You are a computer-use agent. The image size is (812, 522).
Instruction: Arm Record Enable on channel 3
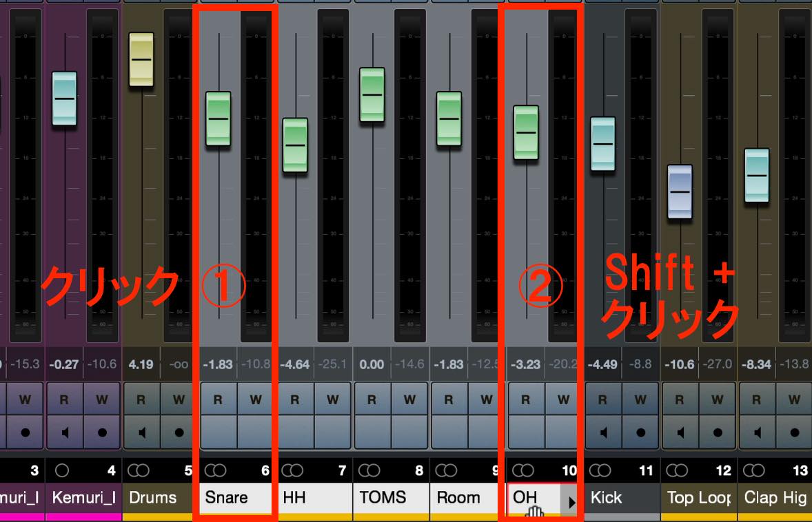pyautogui.click(x=25, y=432)
